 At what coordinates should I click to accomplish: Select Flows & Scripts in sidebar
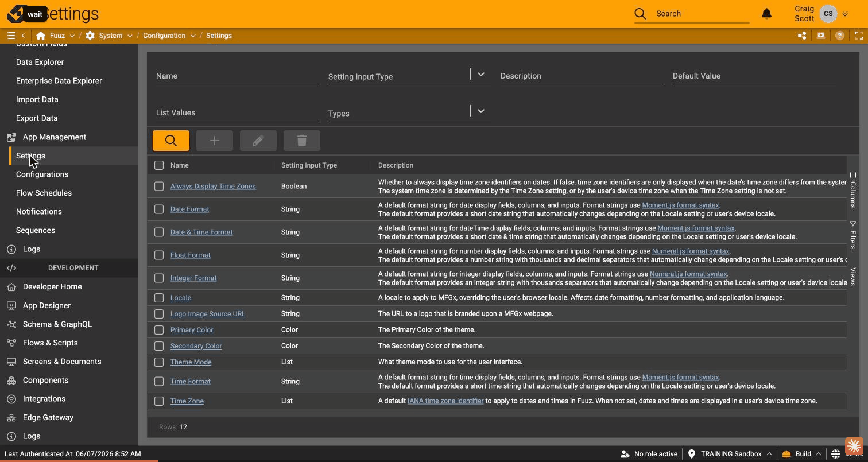(x=50, y=343)
